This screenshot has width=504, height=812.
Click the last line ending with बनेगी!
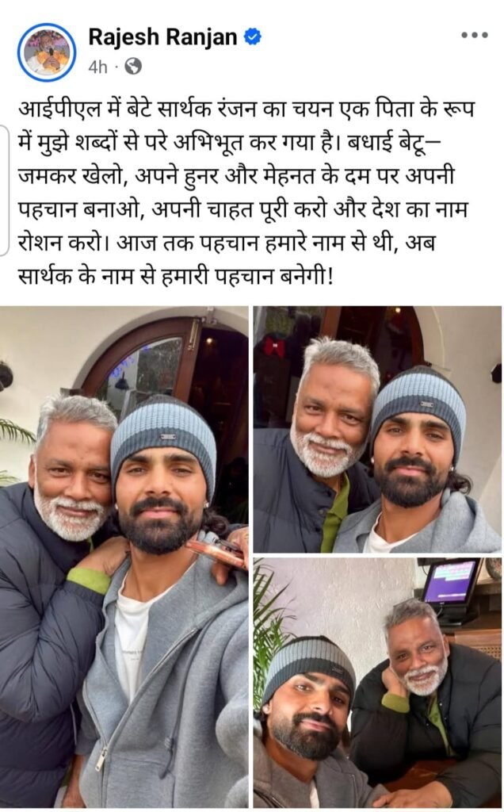click(x=175, y=275)
